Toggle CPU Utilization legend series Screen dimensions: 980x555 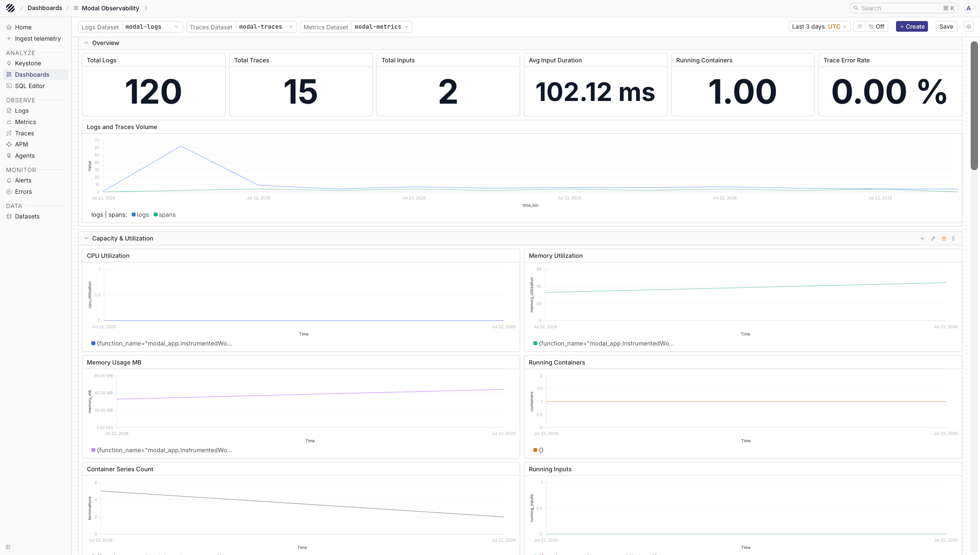pyautogui.click(x=161, y=344)
